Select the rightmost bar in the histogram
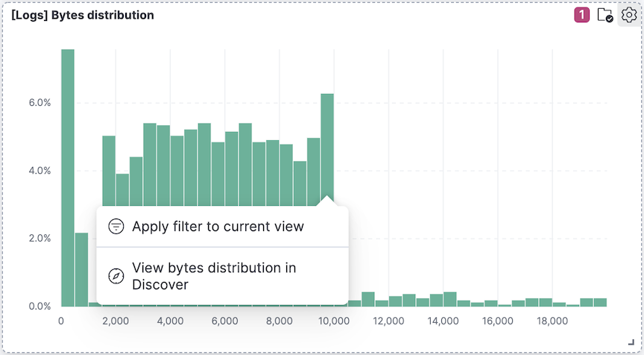Image resolution: width=644 pixels, height=355 pixels. tap(600, 302)
